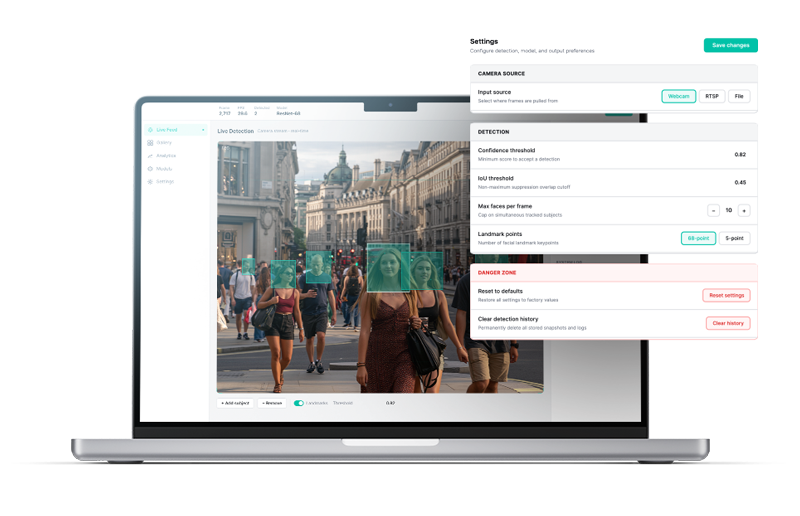Choose RTSP as input source
The width and height of the screenshot is (800, 516).
tap(712, 96)
